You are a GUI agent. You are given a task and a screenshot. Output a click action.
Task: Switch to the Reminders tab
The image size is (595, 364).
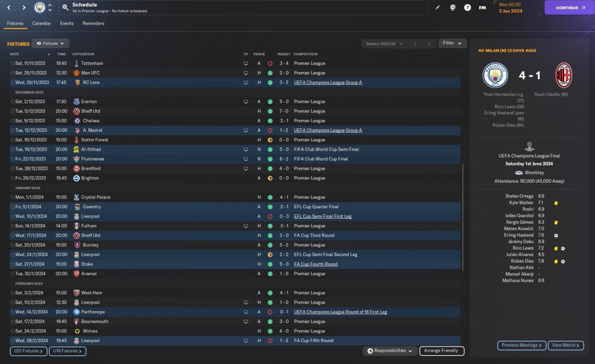[93, 23]
